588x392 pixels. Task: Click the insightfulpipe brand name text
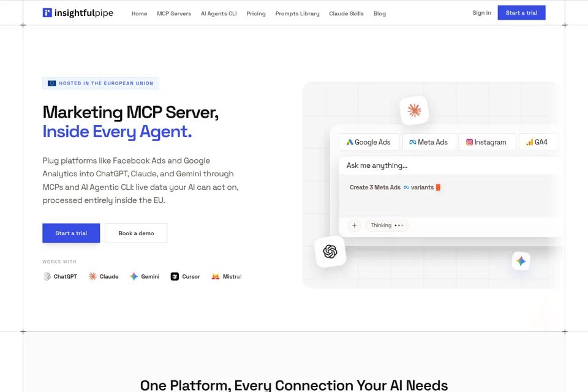point(84,13)
